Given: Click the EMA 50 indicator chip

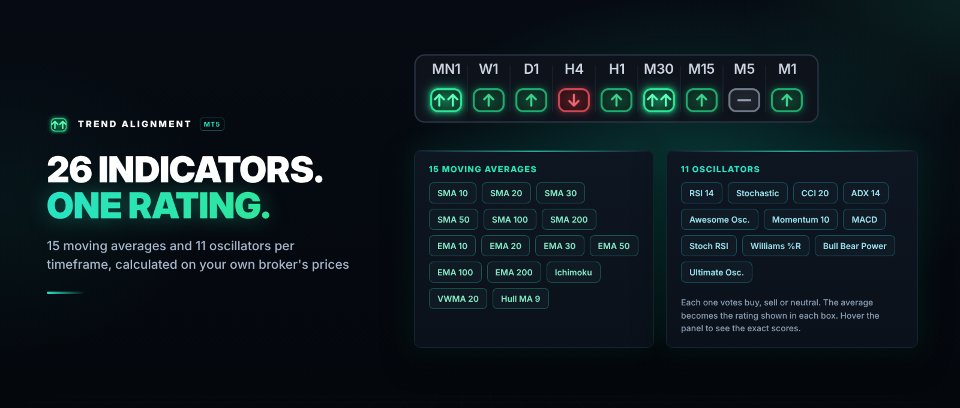Looking at the screenshot, I should coord(613,246).
